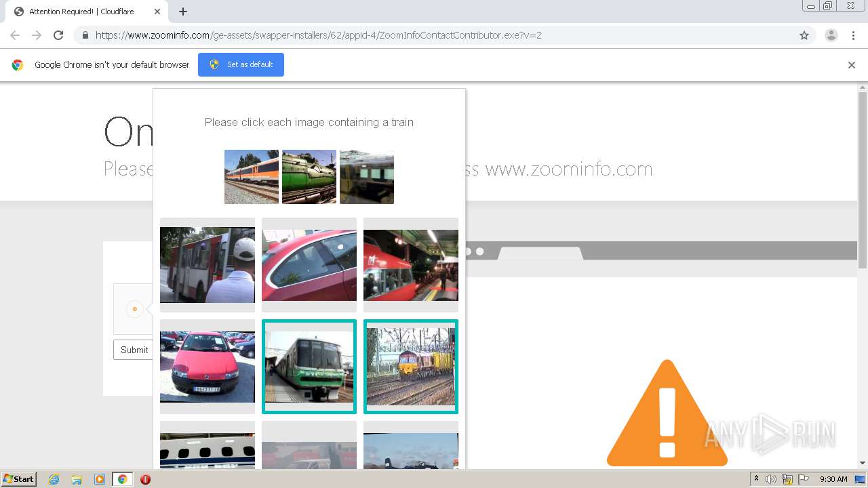Open the network tray icon
The width and height of the screenshot is (868, 488).
point(787,479)
